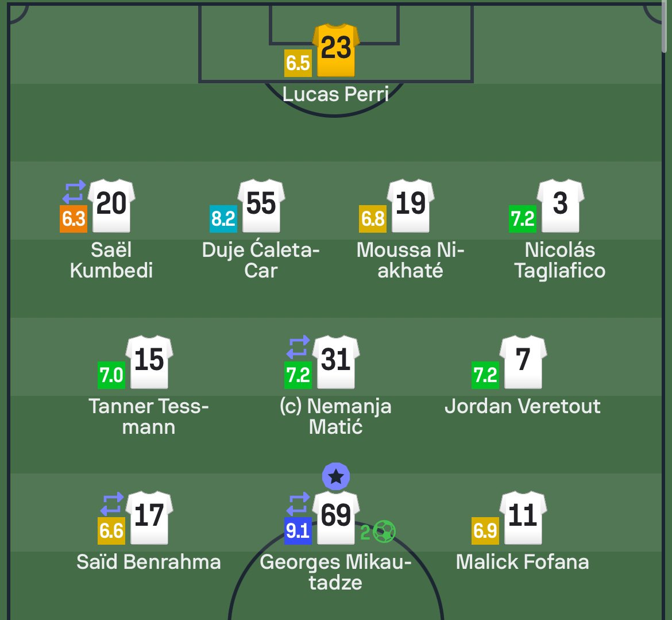Click Moussa Niakhaté's number 19 shirt
Screen dimensions: 672x620
(411, 205)
